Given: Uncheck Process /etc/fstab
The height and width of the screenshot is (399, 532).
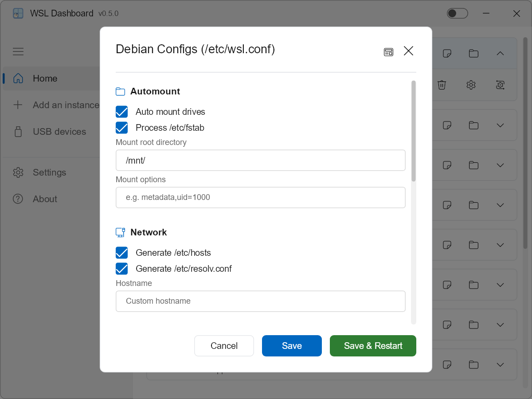Looking at the screenshot, I should [x=121, y=128].
